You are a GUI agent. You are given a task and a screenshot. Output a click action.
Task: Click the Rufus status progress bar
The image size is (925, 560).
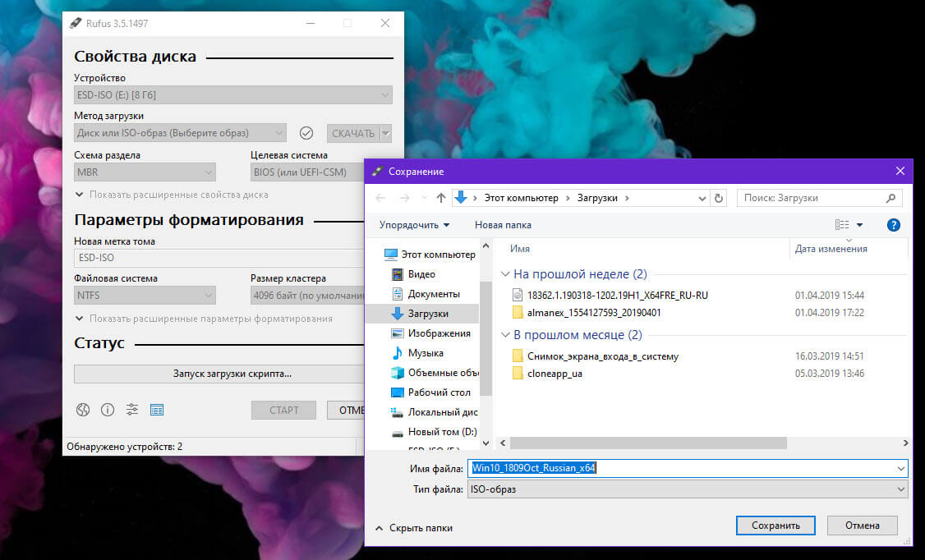[219, 374]
